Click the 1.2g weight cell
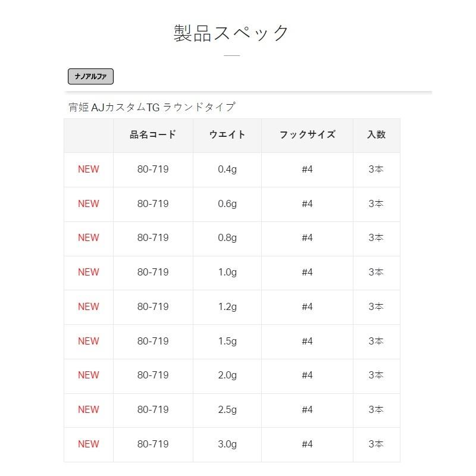The height and width of the screenshot is (476, 476). (x=227, y=306)
